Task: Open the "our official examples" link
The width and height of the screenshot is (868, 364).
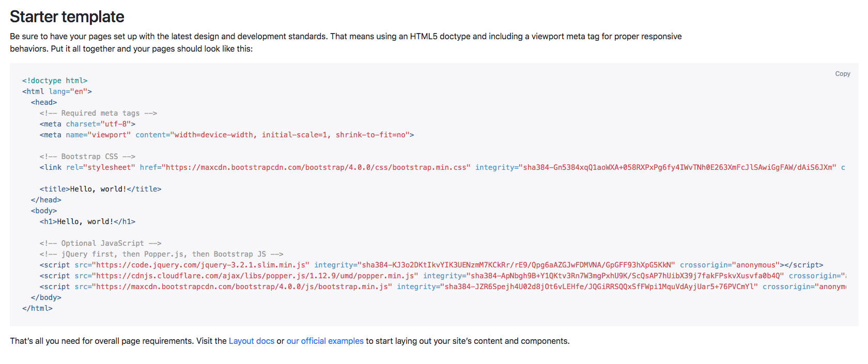Action: tap(325, 341)
